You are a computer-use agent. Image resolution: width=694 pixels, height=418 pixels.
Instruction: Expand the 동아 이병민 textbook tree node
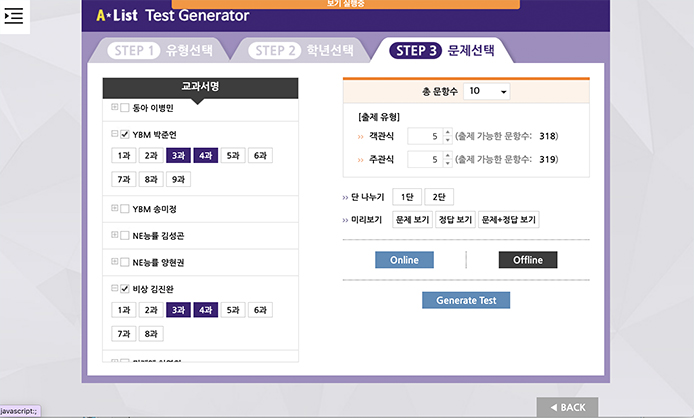[x=114, y=107]
